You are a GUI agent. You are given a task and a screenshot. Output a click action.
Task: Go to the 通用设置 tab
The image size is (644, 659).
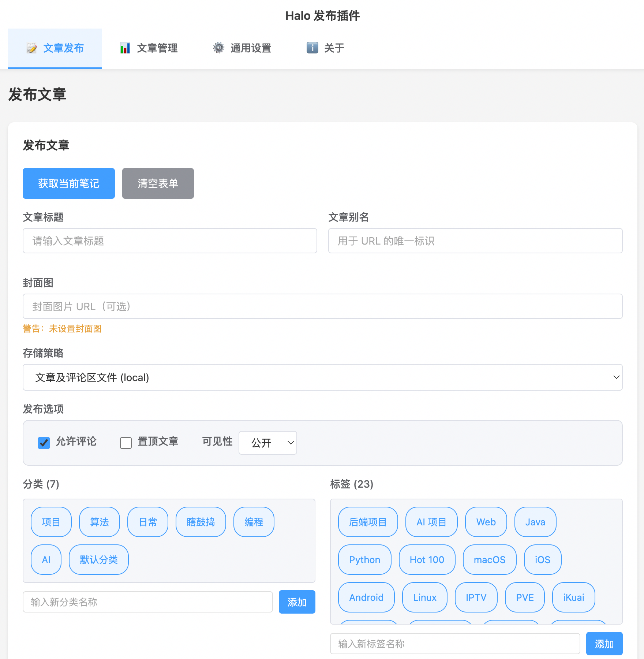click(242, 48)
